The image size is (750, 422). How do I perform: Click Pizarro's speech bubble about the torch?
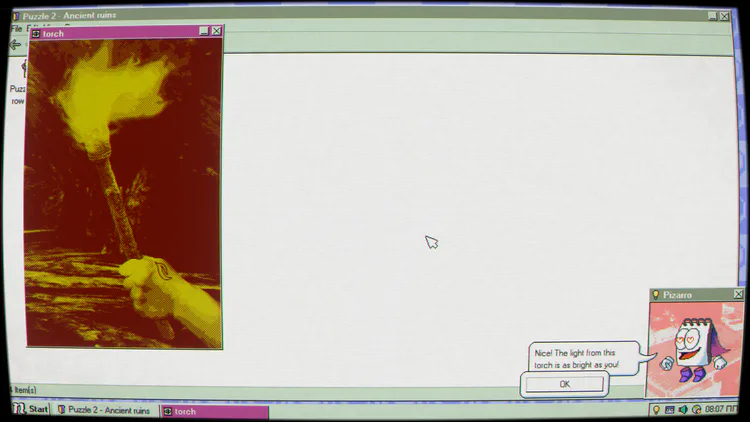coord(584,359)
